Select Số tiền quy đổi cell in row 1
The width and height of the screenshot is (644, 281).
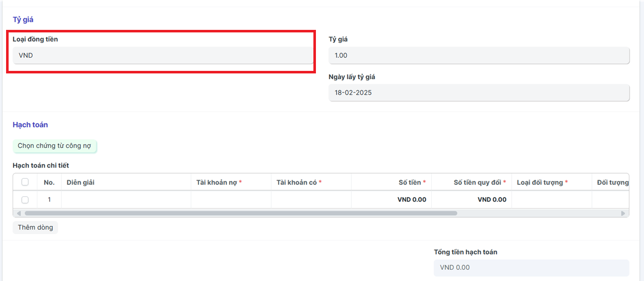click(x=471, y=199)
